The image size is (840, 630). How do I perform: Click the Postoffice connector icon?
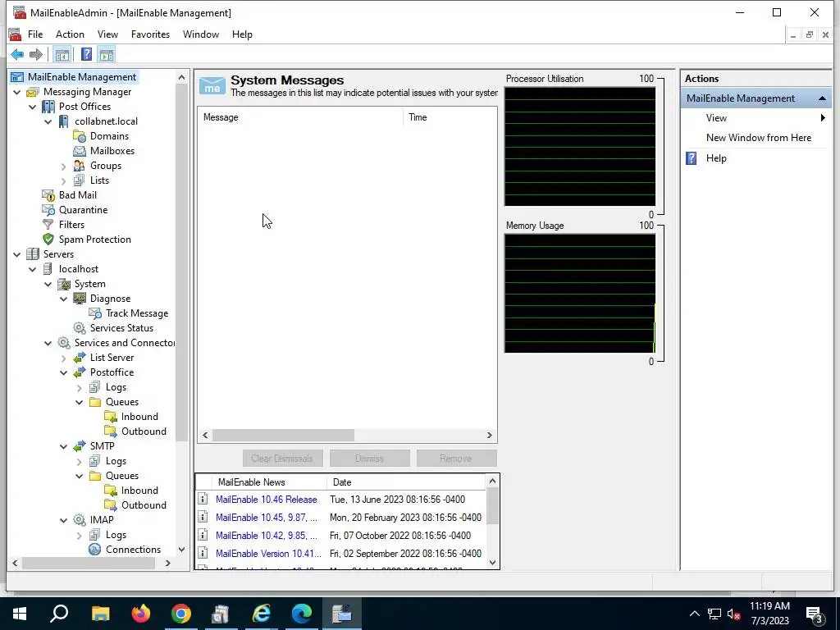tap(80, 372)
